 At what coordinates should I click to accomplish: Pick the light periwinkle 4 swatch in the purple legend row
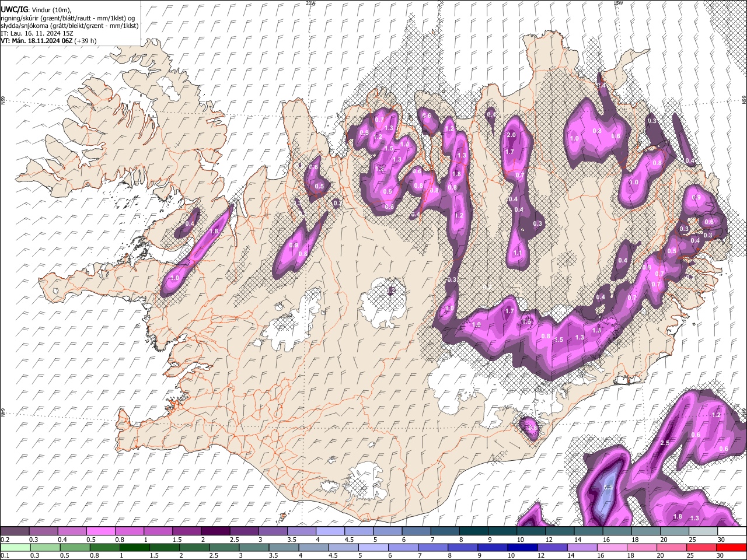coord(330,531)
